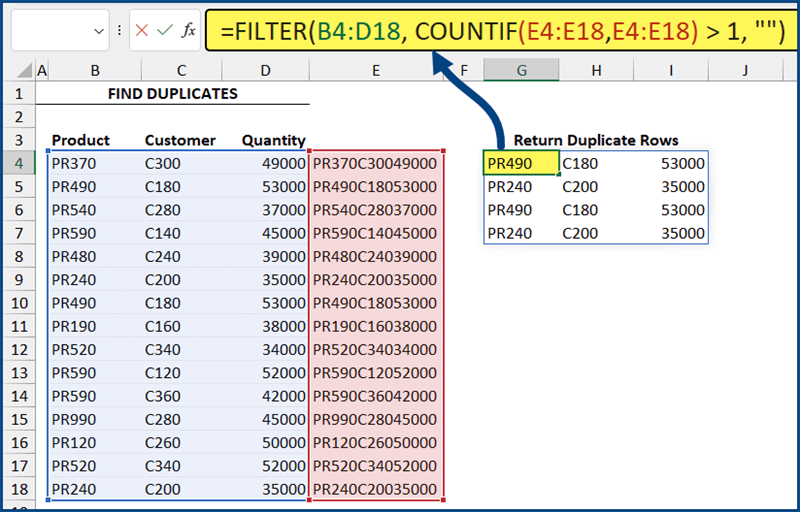Select column B header
This screenshot has width=800, height=512.
tap(94, 70)
